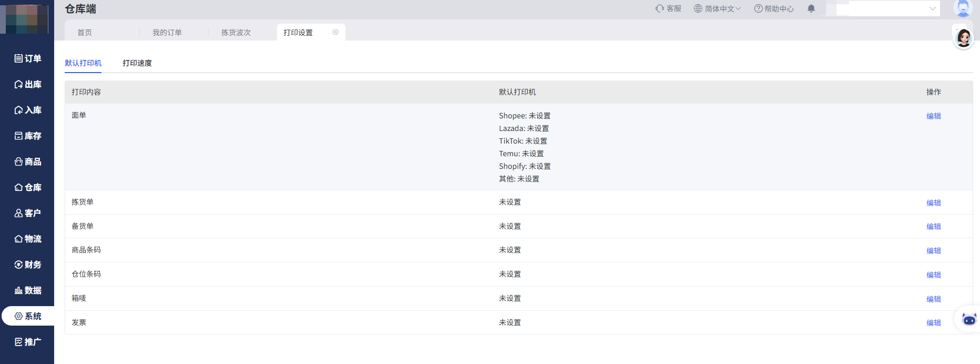Image resolution: width=980 pixels, height=364 pixels.
Task: Go to the 我的订单 tab
Action: [167, 33]
